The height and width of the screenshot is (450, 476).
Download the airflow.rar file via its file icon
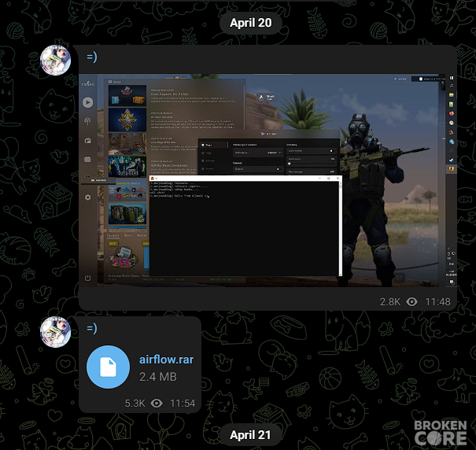(x=108, y=367)
